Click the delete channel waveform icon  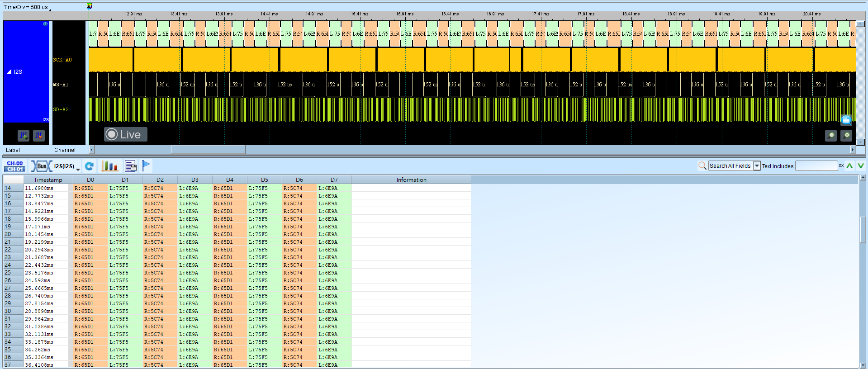point(39,135)
